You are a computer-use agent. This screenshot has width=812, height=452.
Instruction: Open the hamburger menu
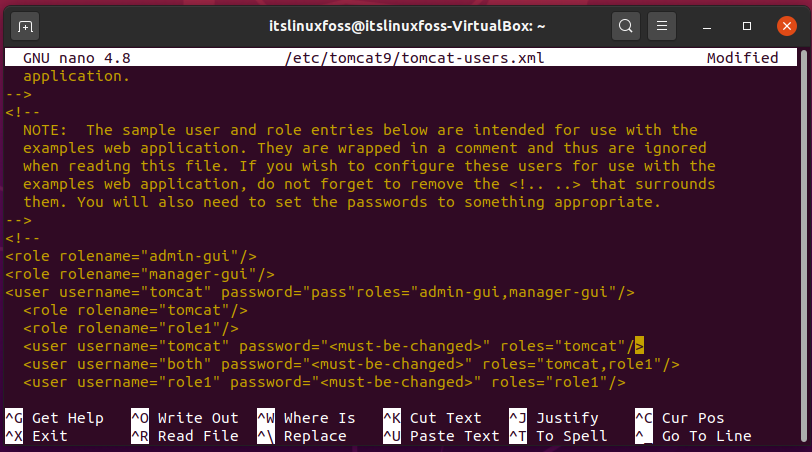click(x=662, y=26)
